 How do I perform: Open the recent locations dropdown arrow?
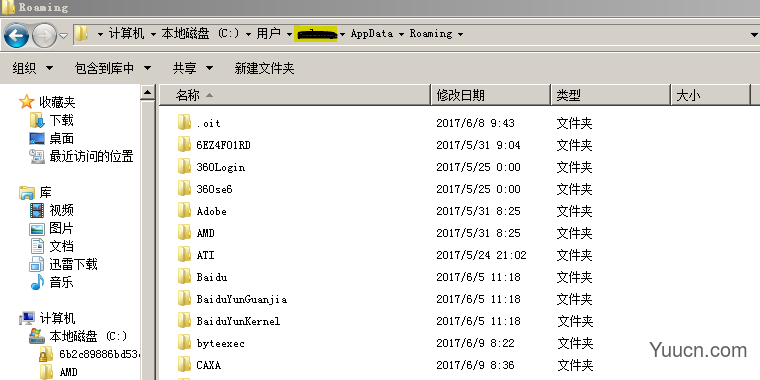pos(63,35)
